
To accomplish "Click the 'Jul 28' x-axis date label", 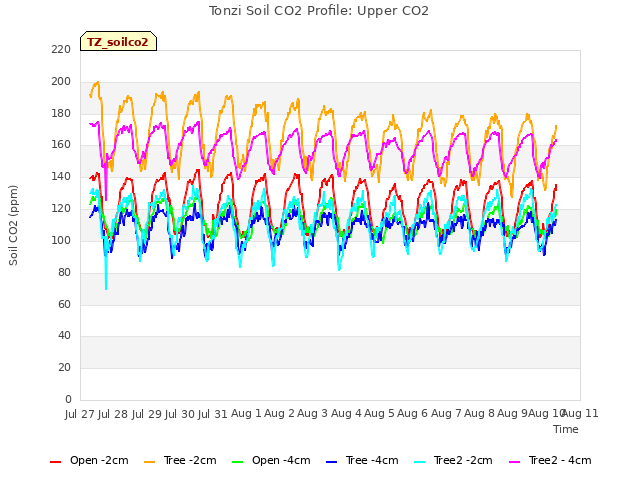I will (113, 414).
